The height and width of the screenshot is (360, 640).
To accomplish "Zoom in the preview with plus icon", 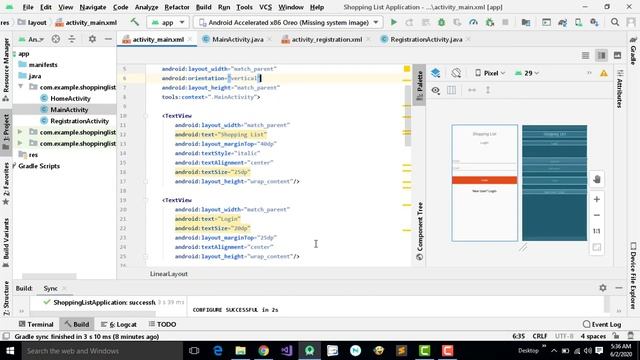I will pos(597,199).
